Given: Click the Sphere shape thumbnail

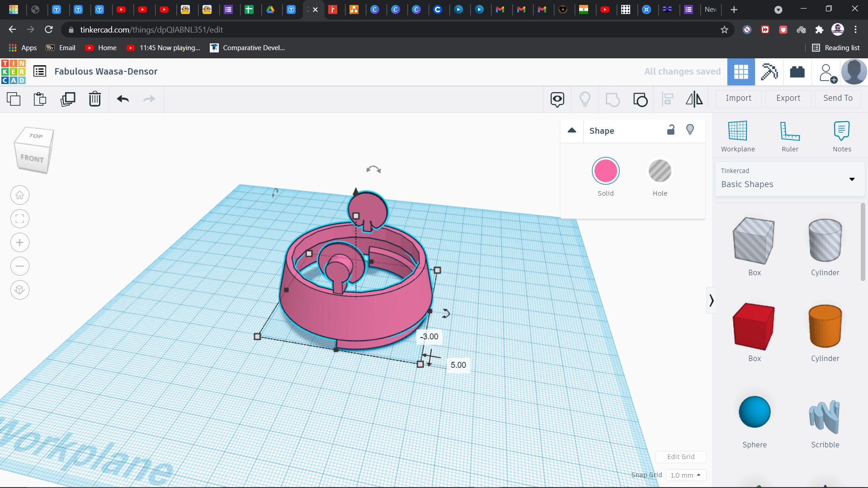Looking at the screenshot, I should [755, 412].
